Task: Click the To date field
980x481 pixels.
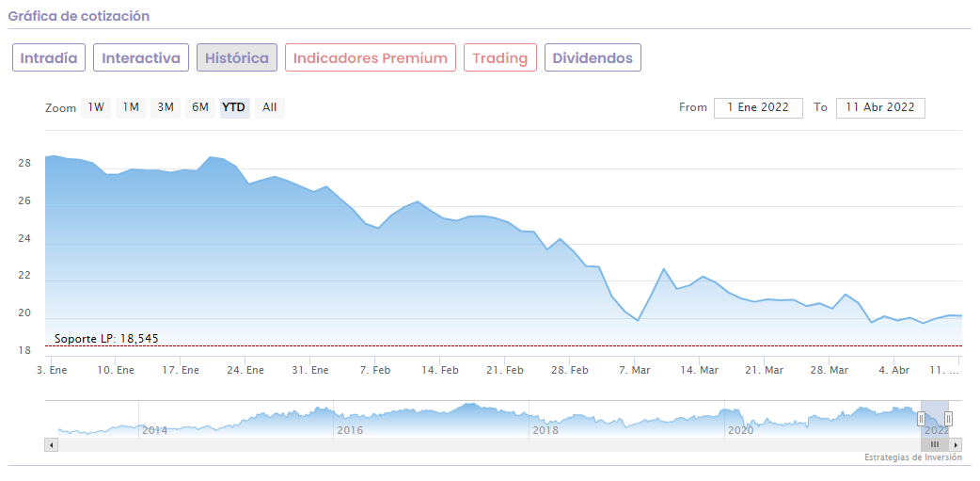Action: pyautogui.click(x=880, y=107)
